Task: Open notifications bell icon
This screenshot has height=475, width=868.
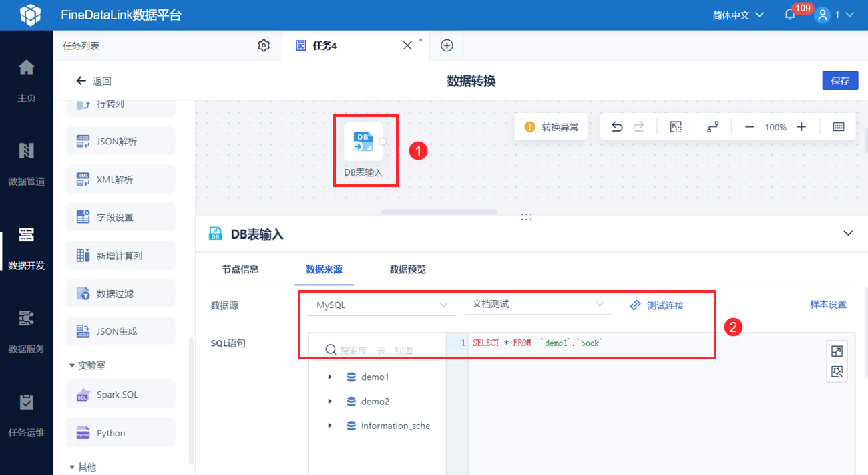Action: [x=790, y=15]
